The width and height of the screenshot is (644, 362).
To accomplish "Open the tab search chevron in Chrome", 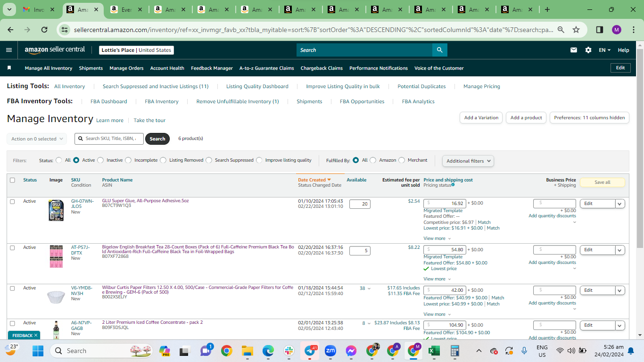I will click(10, 9).
